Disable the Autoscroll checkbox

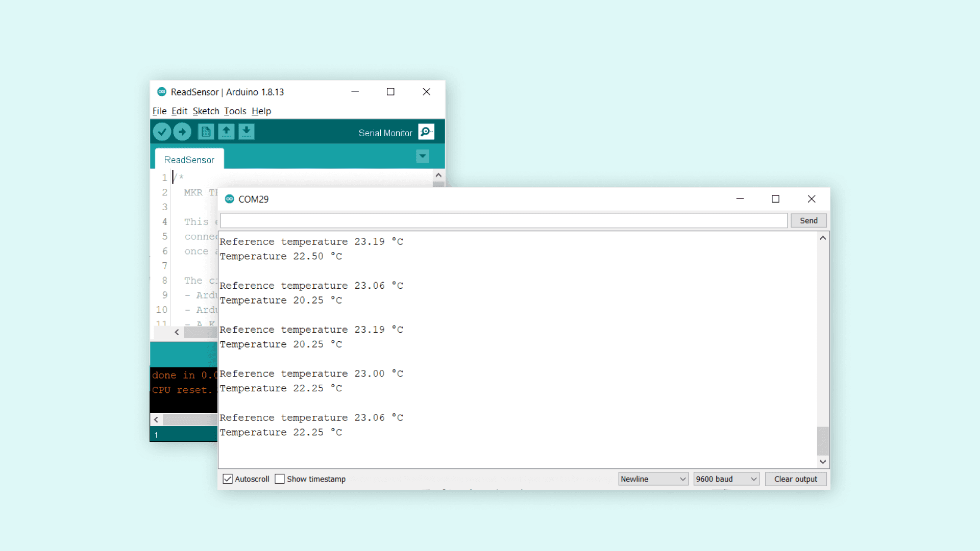228,479
